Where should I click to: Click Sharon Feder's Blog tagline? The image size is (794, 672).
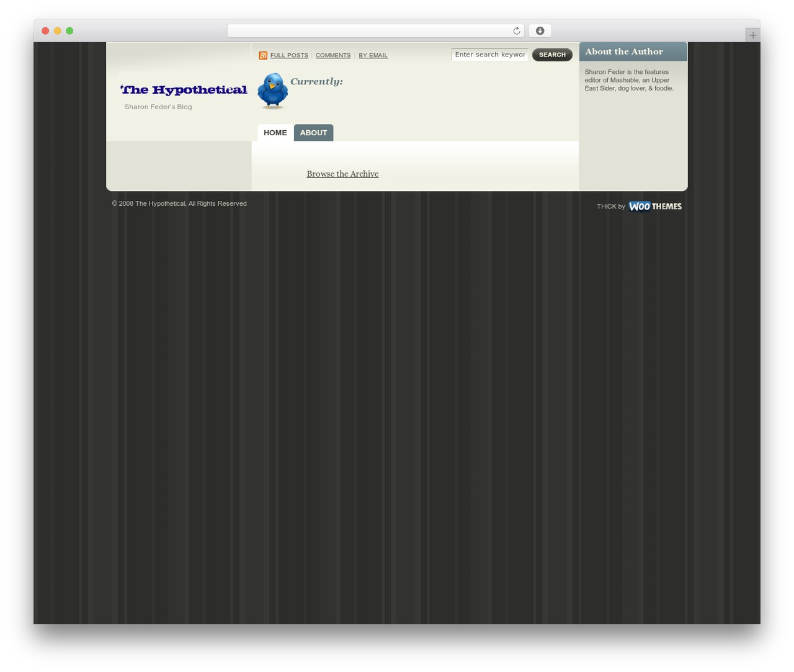pyautogui.click(x=158, y=107)
